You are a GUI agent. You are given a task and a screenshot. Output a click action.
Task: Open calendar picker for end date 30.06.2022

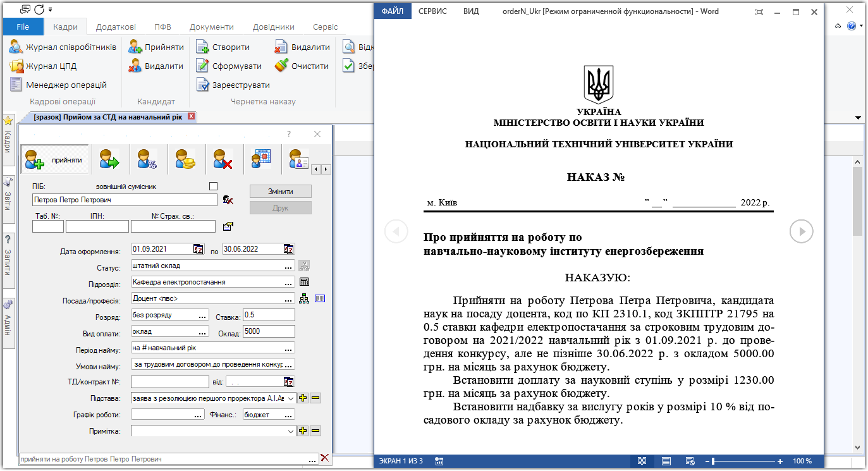(x=289, y=249)
